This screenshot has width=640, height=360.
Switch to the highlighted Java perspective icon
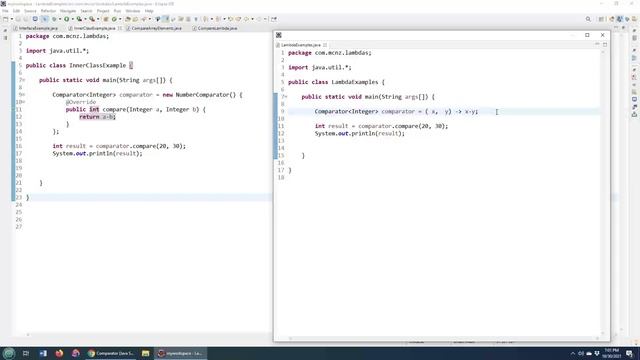point(620,19)
